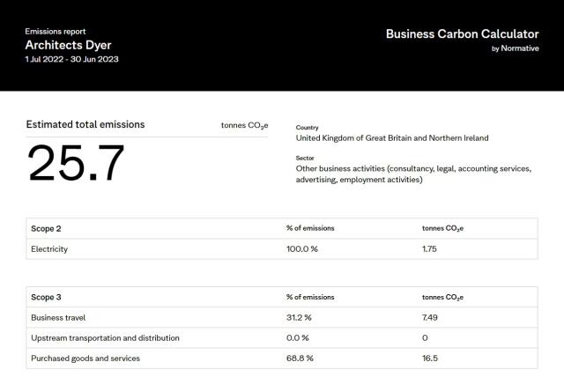Select the United Kingdom country value
The width and height of the screenshot is (564, 392).
click(x=392, y=138)
